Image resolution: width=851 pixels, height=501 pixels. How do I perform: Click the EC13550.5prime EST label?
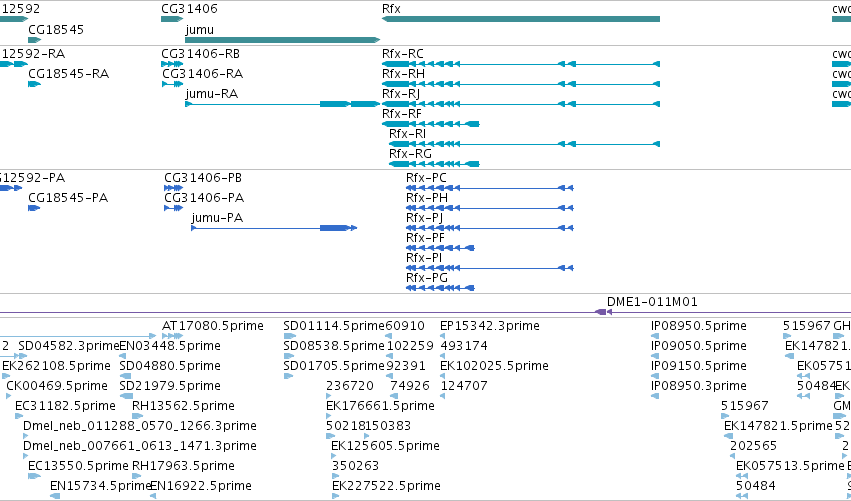click(x=79, y=466)
